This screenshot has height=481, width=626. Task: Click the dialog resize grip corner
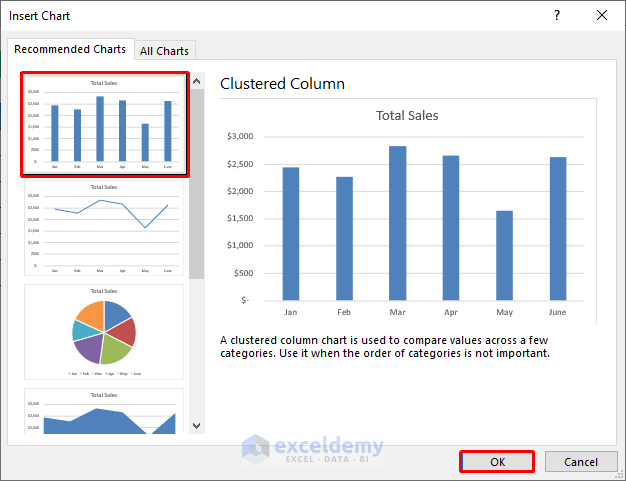(620, 475)
